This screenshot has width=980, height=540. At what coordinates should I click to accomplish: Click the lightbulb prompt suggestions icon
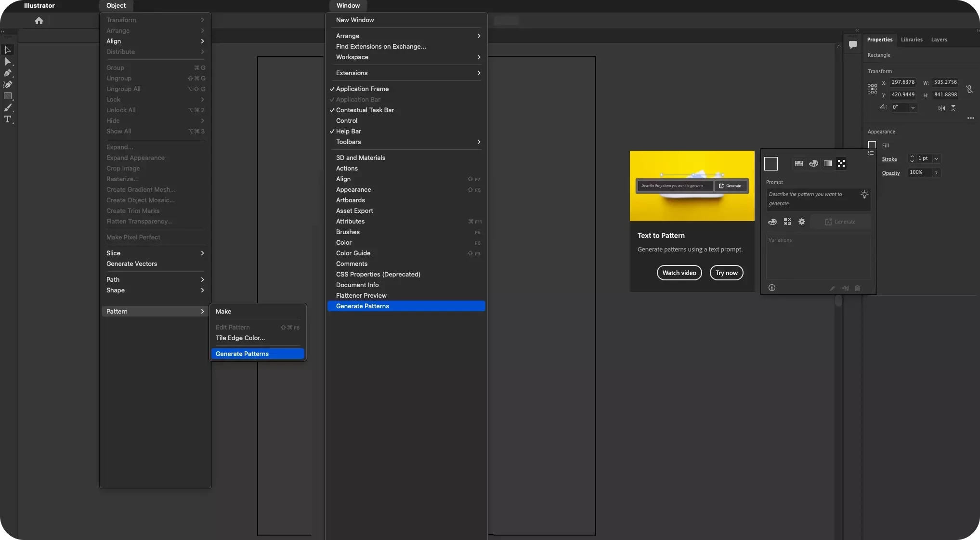(x=864, y=195)
